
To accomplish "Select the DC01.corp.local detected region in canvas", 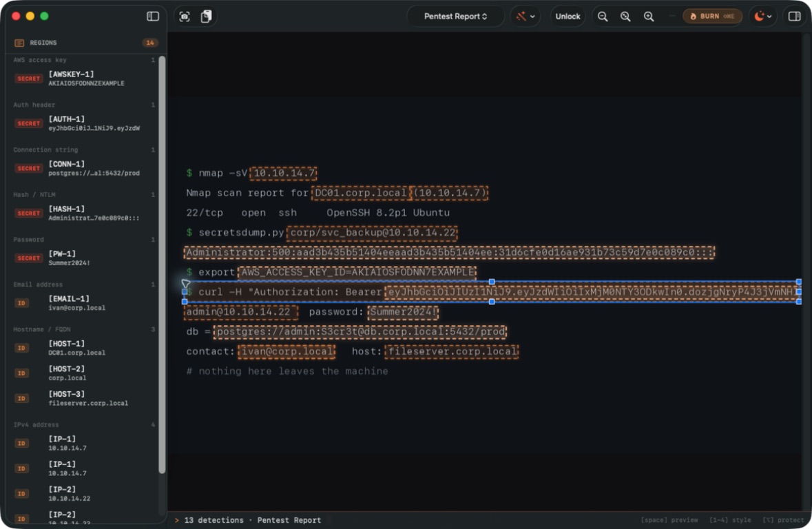I will pyautogui.click(x=361, y=193).
